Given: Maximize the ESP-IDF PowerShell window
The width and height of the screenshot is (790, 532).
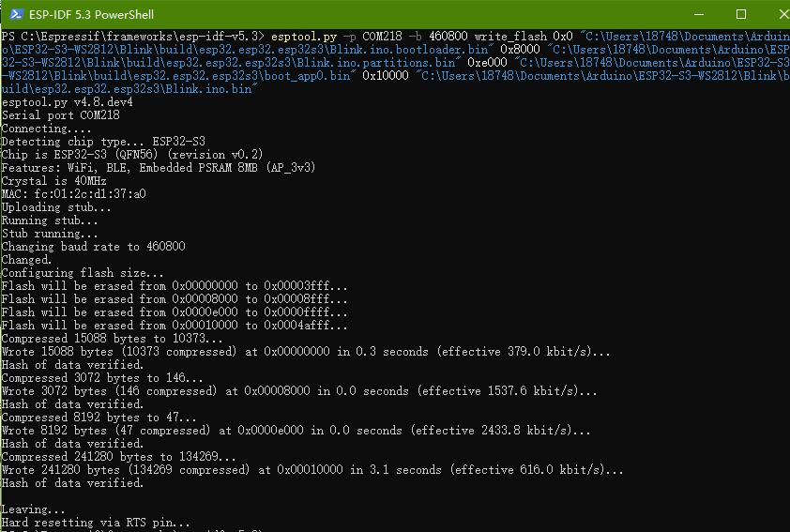Looking at the screenshot, I should coord(741,14).
